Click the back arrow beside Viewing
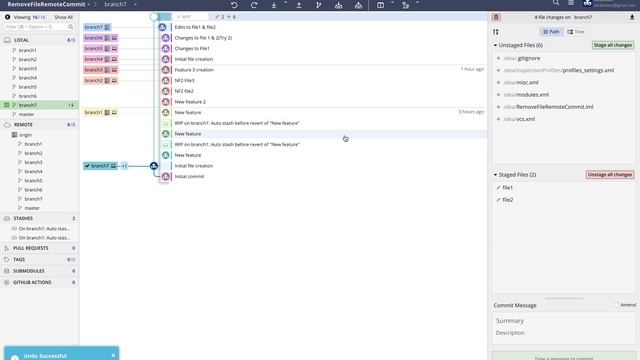The width and height of the screenshot is (640, 360). click(x=7, y=17)
